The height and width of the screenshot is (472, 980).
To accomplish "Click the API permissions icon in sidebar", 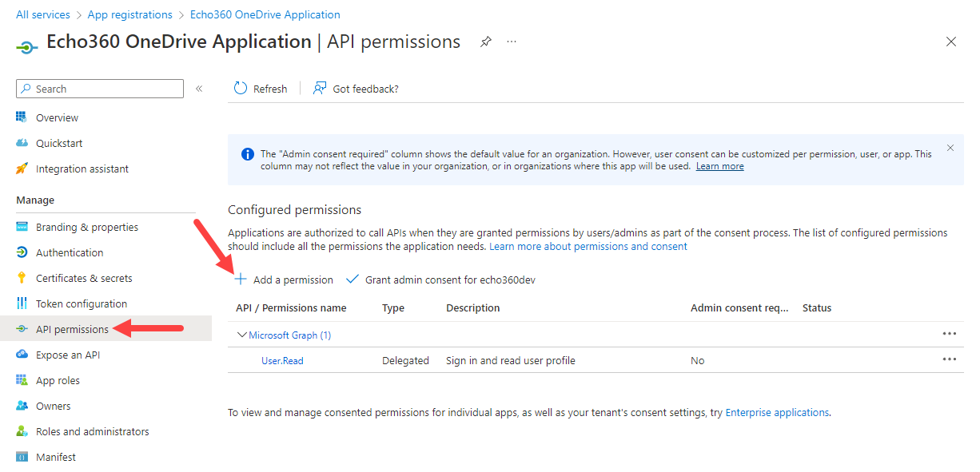I will point(22,329).
